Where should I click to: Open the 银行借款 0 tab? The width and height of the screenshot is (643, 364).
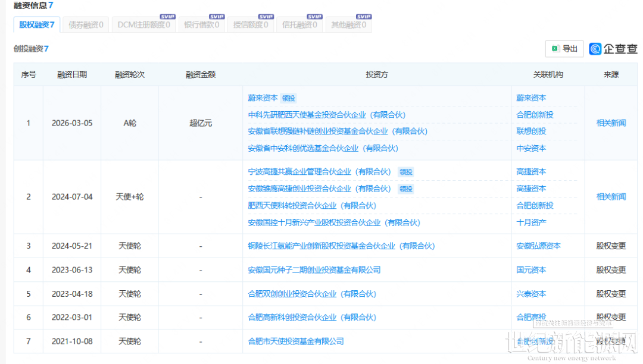coord(201,25)
